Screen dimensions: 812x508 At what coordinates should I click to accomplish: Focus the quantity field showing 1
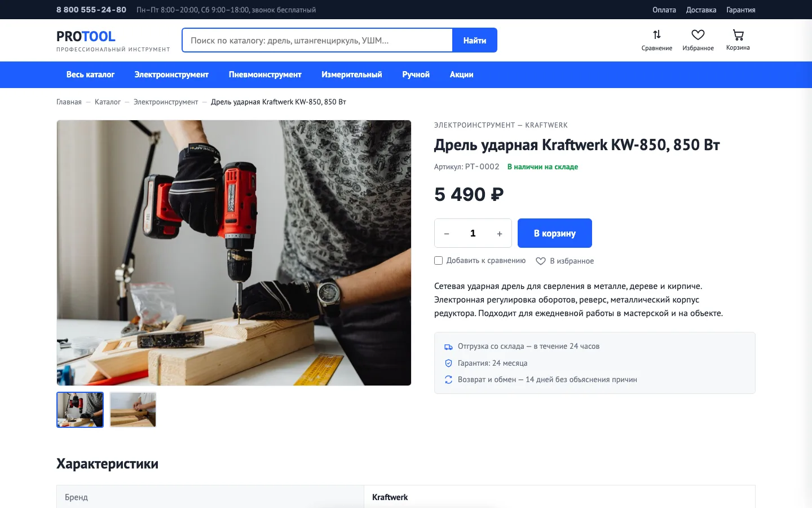tap(473, 233)
